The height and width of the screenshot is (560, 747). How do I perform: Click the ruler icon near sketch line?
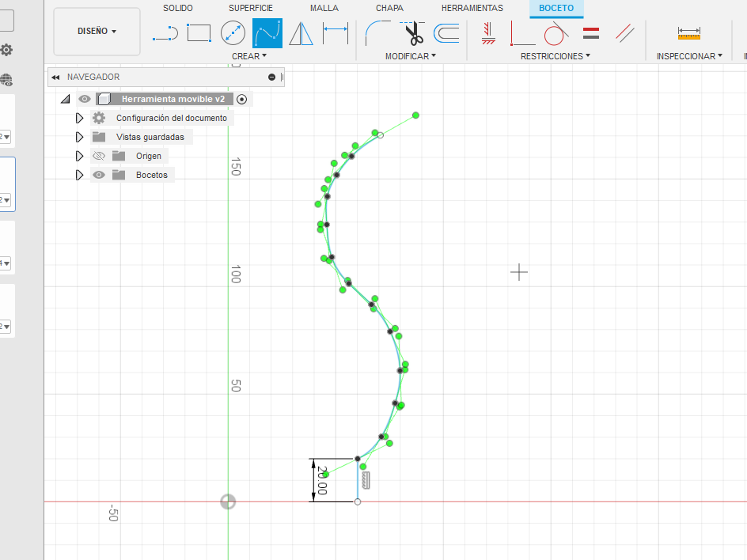coord(366,480)
